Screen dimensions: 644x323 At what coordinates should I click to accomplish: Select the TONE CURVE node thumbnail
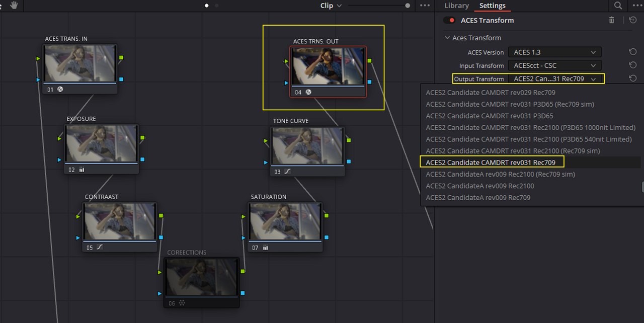[307, 145]
